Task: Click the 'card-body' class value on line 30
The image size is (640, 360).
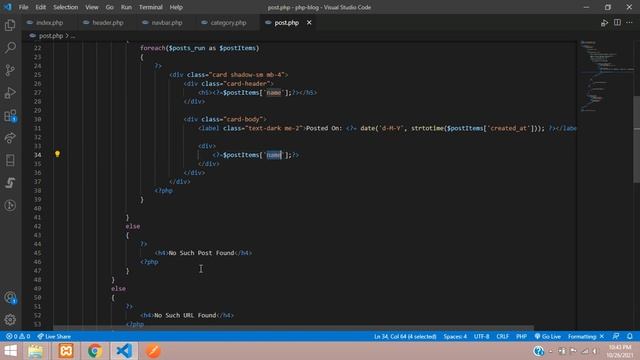Action: (243, 119)
